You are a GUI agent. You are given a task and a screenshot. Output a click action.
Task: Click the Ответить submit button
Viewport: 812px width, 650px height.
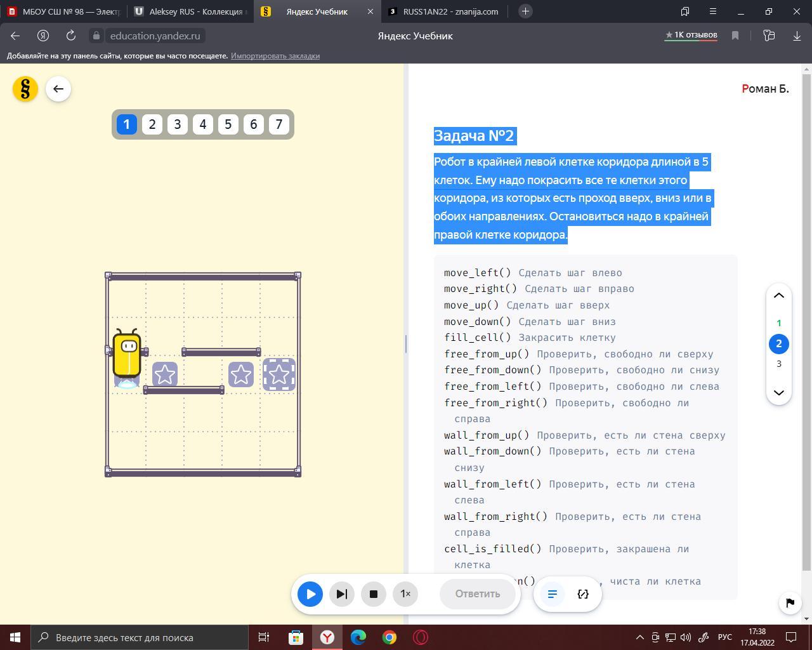pos(477,594)
